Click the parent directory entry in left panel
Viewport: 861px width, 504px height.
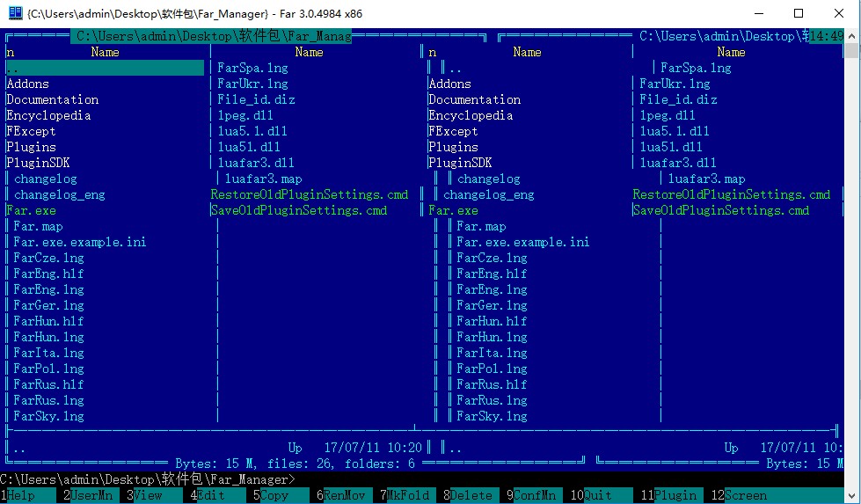(x=105, y=68)
